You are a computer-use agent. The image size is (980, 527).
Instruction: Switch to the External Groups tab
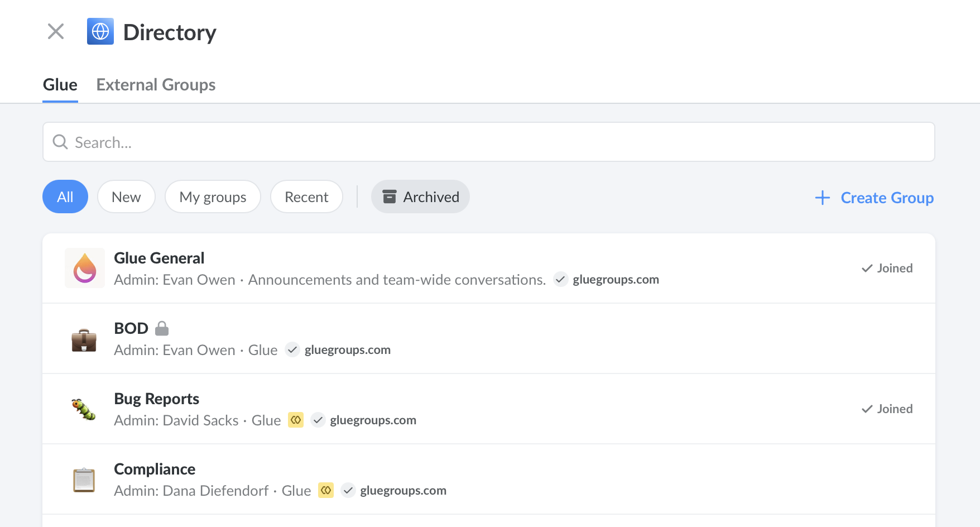[x=156, y=85]
